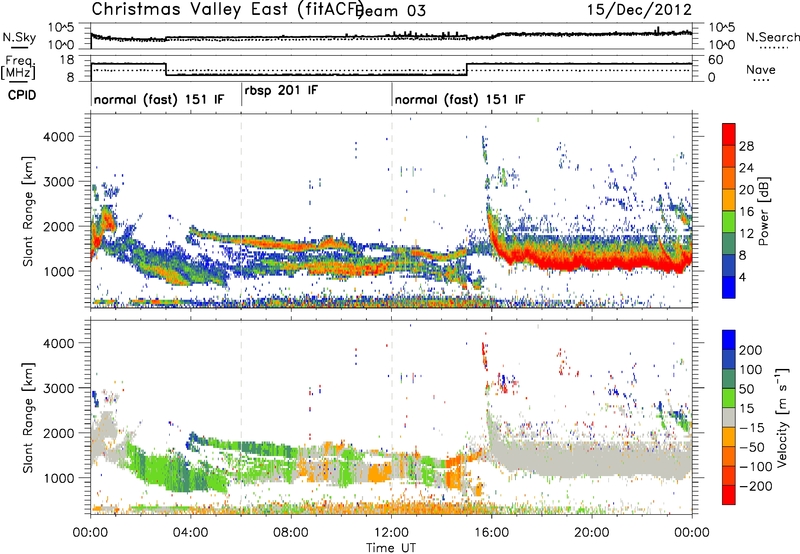Viewport: 800px width, 554px height.
Task: Pick the red bottom segment of Velocity colorbar
Action: coord(729,495)
